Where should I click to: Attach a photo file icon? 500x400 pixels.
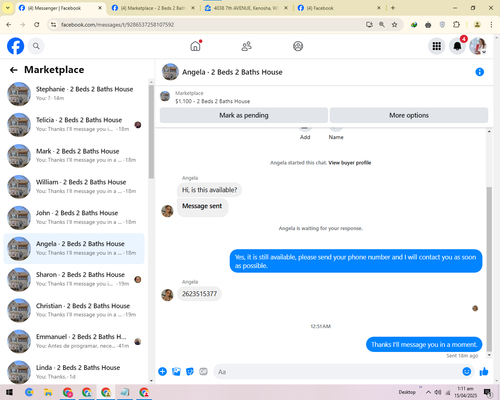click(176, 371)
